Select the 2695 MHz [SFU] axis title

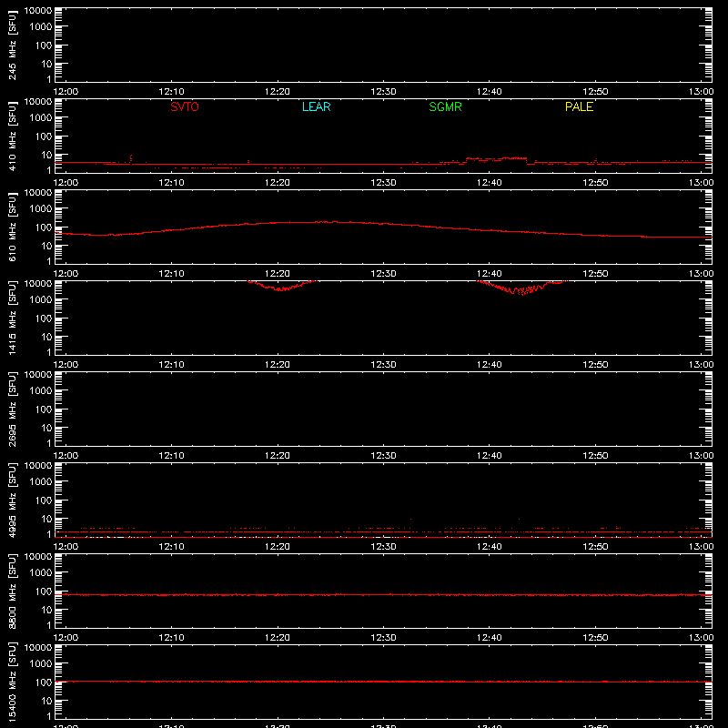coord(12,409)
